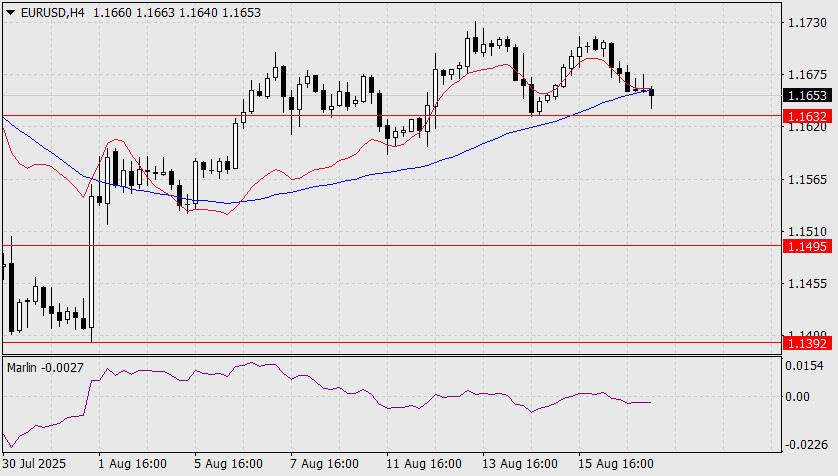Click the 15 Aug 16:00 time label

(616, 463)
